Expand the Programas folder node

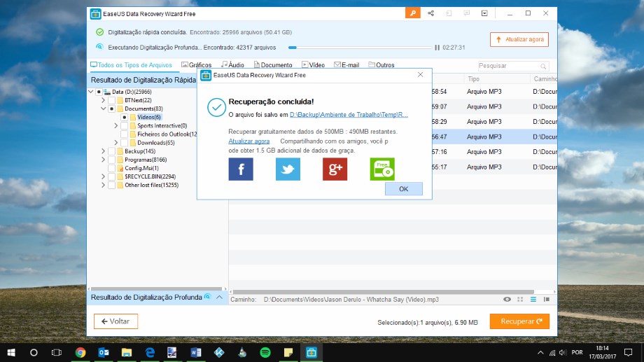[103, 160]
